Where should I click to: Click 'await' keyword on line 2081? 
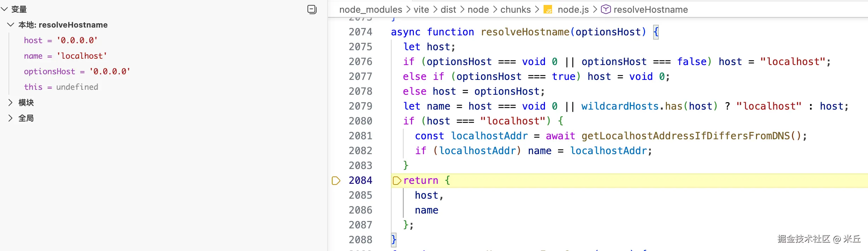pyautogui.click(x=560, y=136)
